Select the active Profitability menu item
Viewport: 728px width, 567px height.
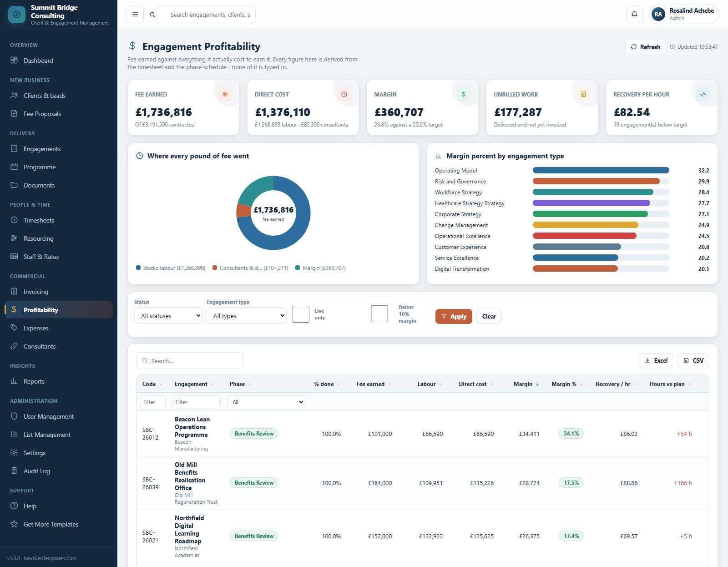pyautogui.click(x=59, y=309)
